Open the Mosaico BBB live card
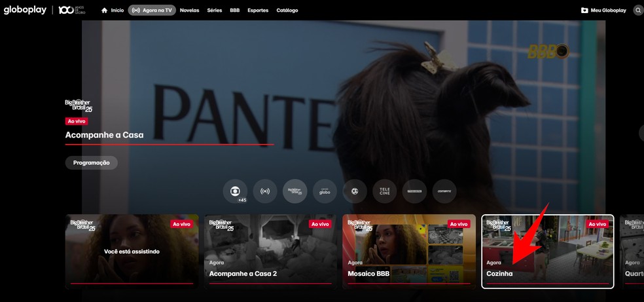Screen dimensions: 644x302 pos(409,252)
